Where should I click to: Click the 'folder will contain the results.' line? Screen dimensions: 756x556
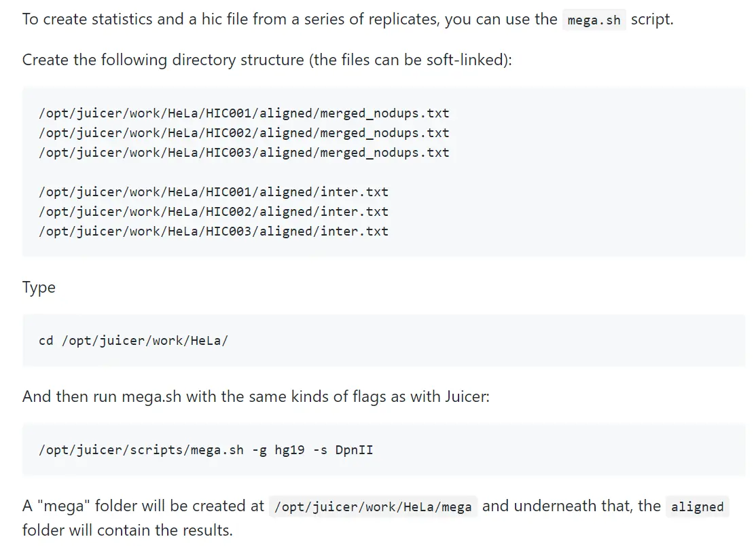pos(127,530)
